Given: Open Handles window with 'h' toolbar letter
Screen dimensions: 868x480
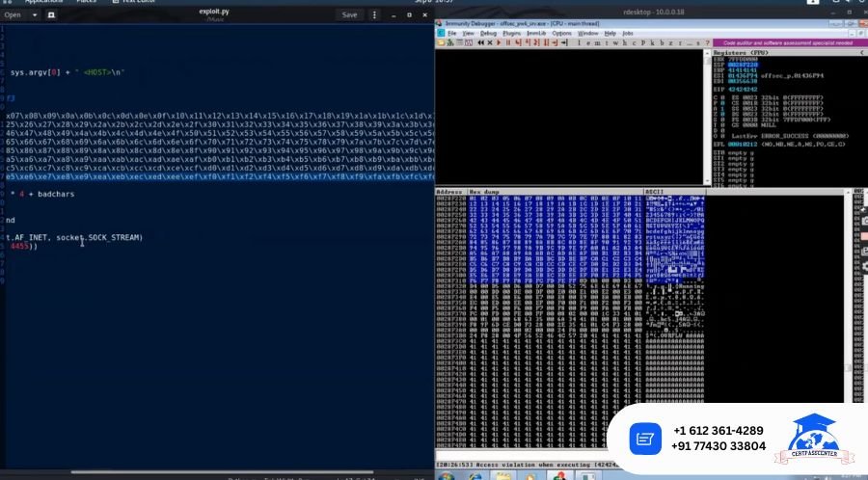Looking at the screenshot, I should tap(624, 43).
